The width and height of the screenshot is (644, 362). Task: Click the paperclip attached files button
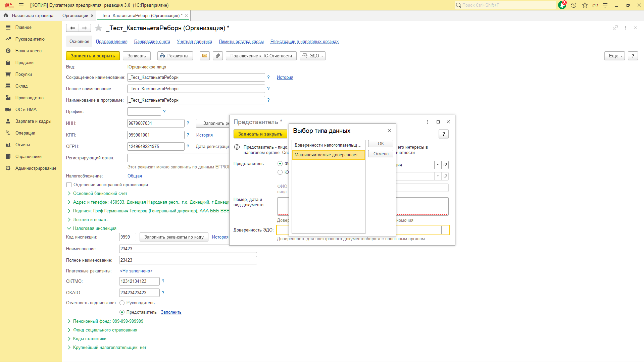218,56
